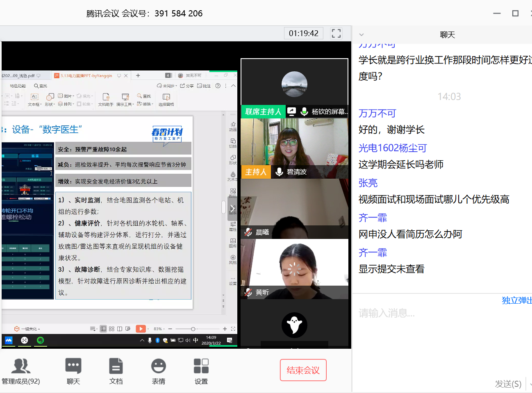The width and height of the screenshot is (532, 393).
Task: Toggle 黄昕's muted microphone icon
Action: pos(248,292)
